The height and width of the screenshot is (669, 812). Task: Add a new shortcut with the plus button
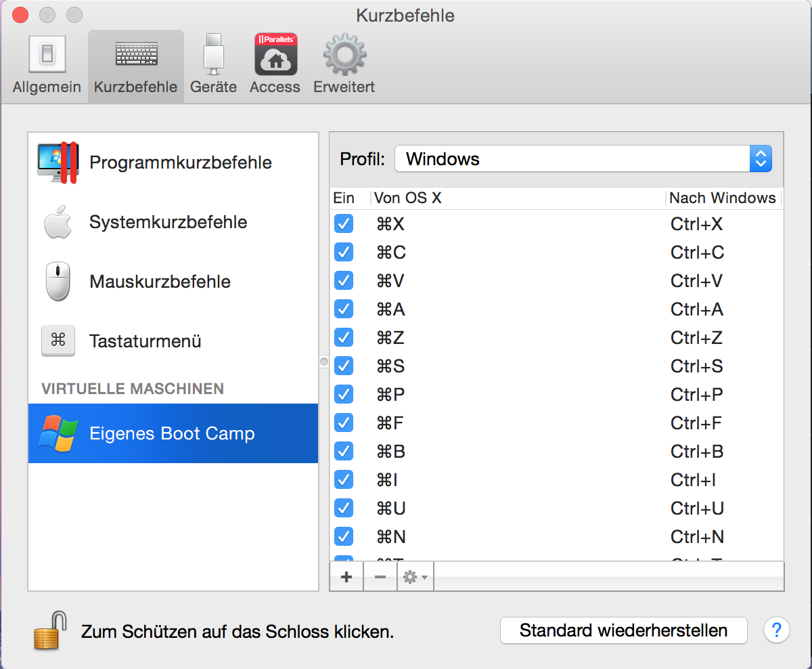click(x=346, y=576)
